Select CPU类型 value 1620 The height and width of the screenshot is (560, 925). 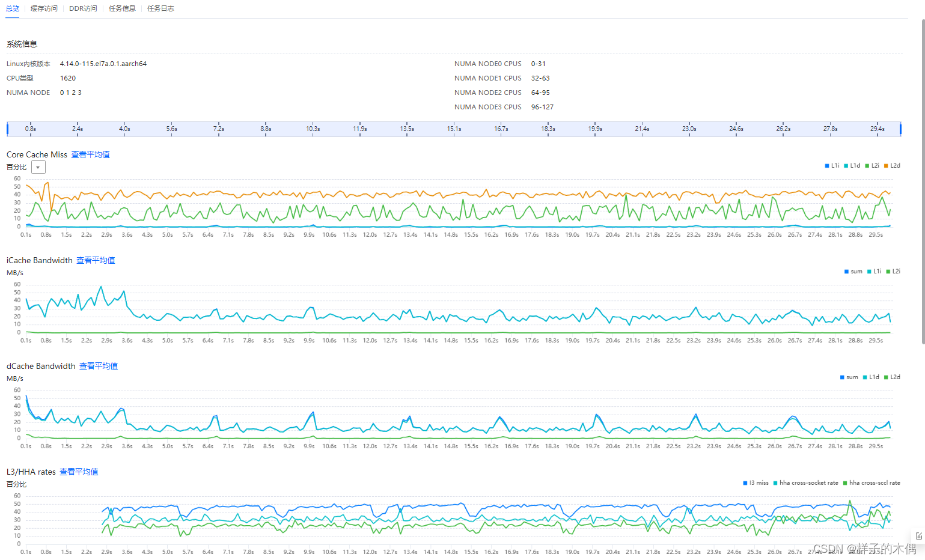68,78
